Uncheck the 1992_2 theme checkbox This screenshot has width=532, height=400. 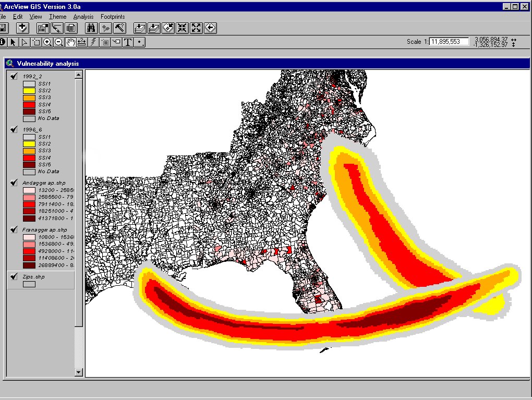(x=14, y=76)
